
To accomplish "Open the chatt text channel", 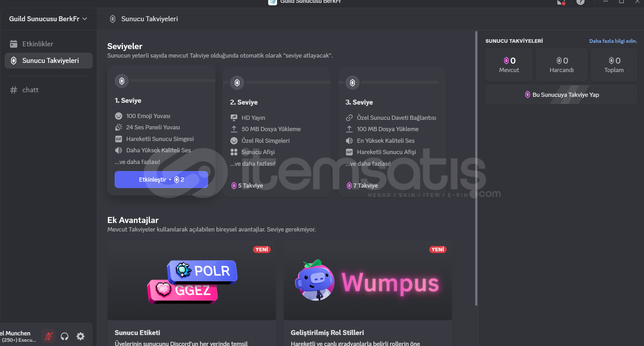I will pos(48,90).
